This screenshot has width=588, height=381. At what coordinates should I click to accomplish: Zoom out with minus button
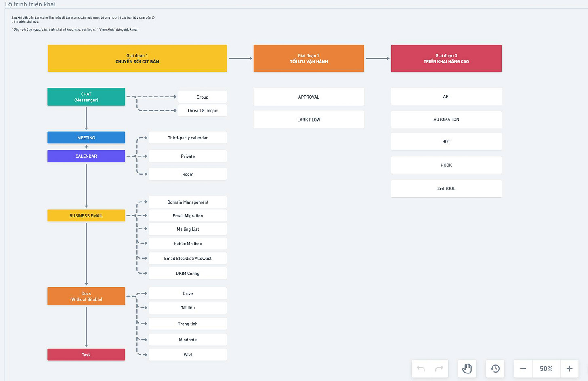(523, 368)
